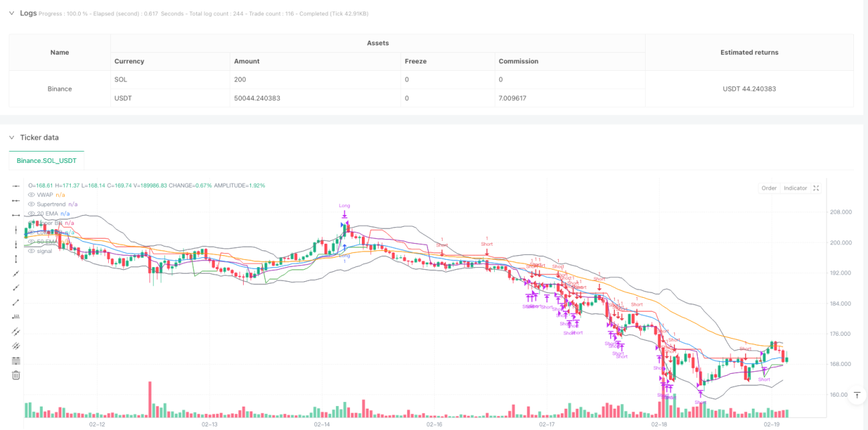Select the horizontal straight line drawing tool
This screenshot has width=868, height=430.
tap(16, 186)
